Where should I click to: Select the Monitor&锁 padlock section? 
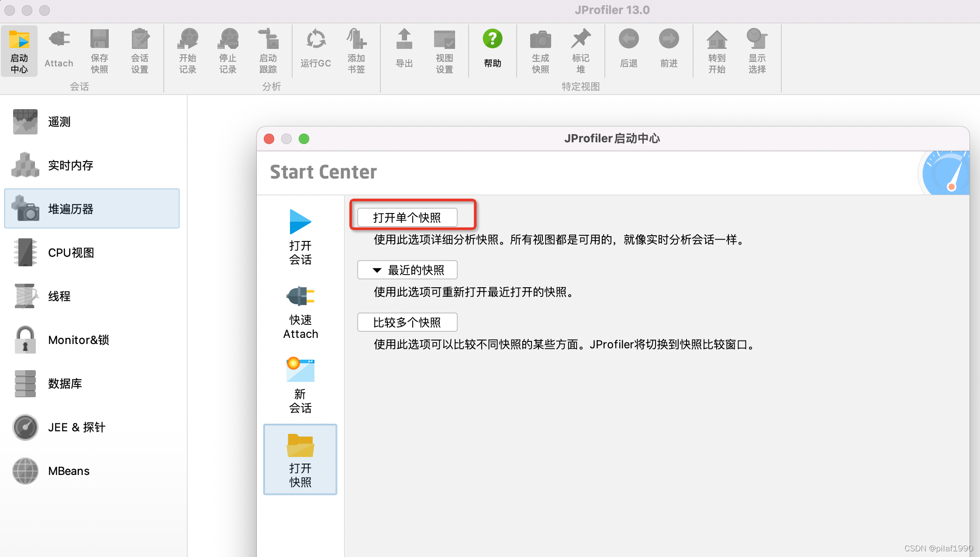point(25,340)
